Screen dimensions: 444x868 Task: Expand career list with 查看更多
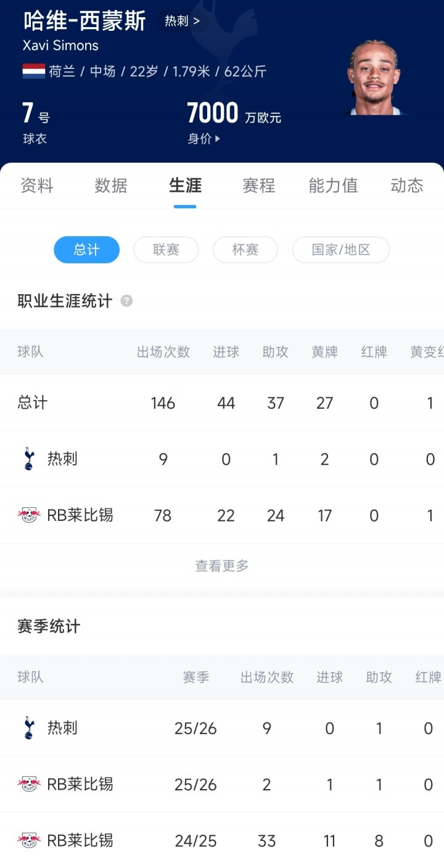[x=222, y=566]
